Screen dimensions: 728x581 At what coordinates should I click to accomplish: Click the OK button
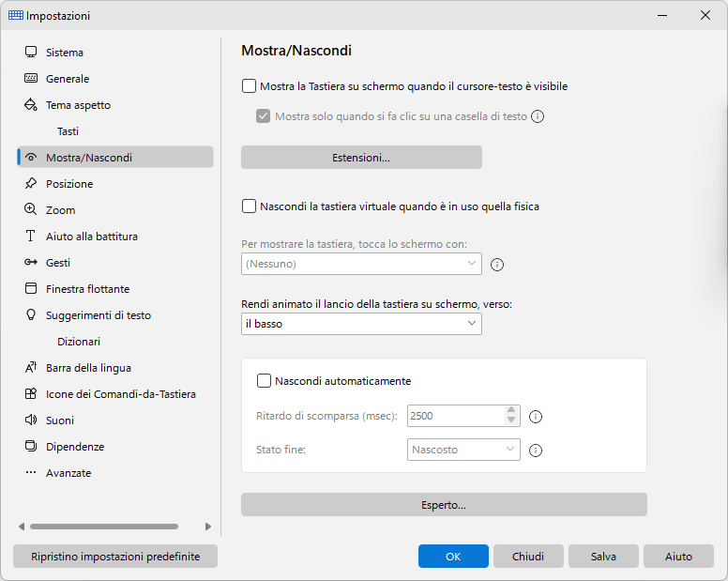point(453,557)
